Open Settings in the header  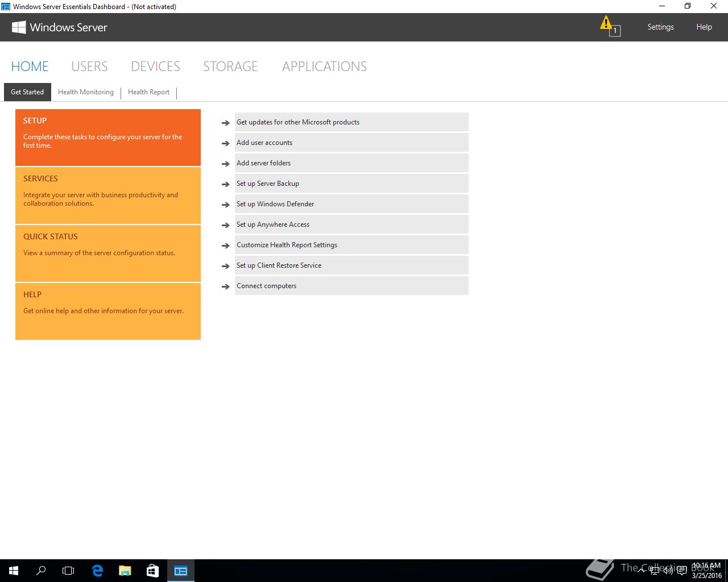pyautogui.click(x=660, y=27)
